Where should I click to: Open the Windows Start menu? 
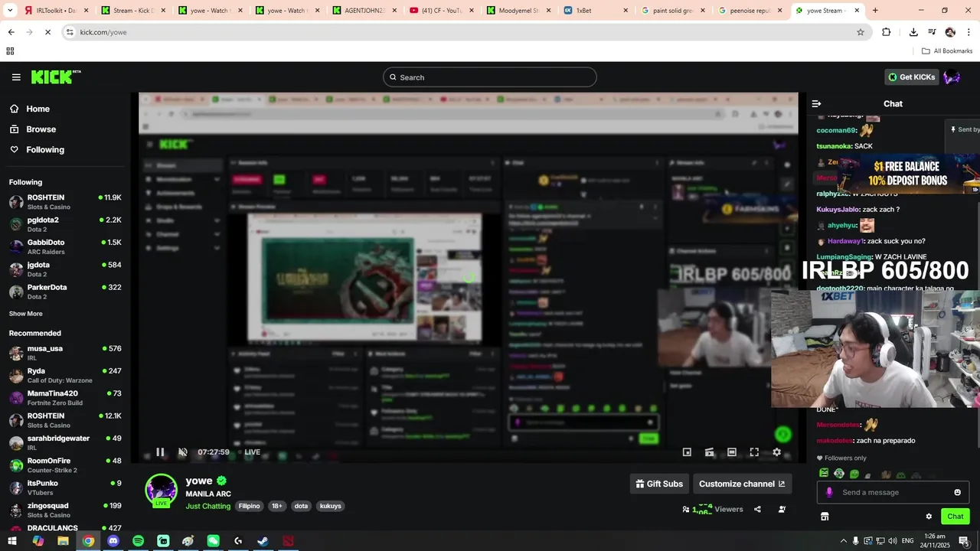pos(12,541)
